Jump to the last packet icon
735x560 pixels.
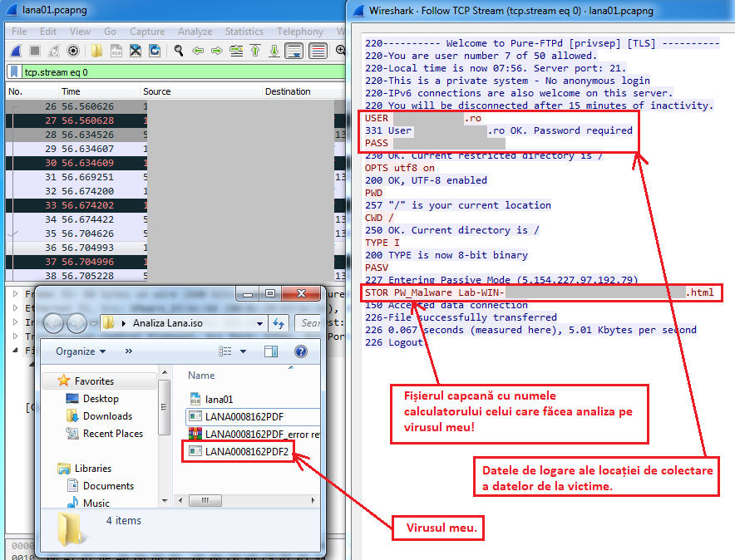click(x=274, y=51)
